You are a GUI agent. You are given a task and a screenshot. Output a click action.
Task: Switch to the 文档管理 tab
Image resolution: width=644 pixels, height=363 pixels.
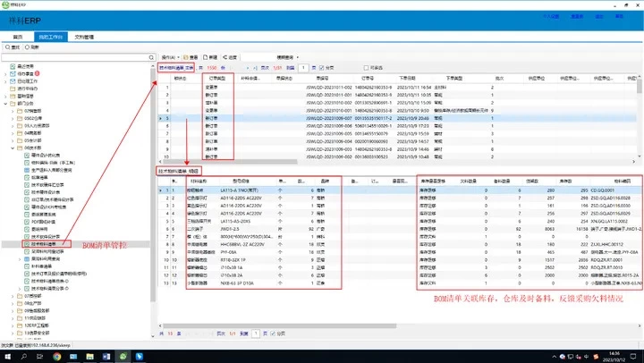[108, 37]
